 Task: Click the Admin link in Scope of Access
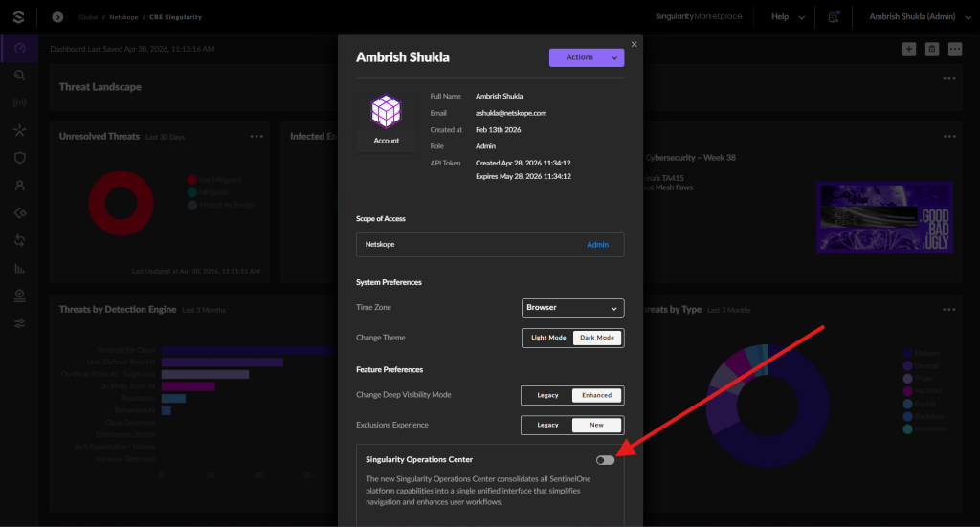597,245
